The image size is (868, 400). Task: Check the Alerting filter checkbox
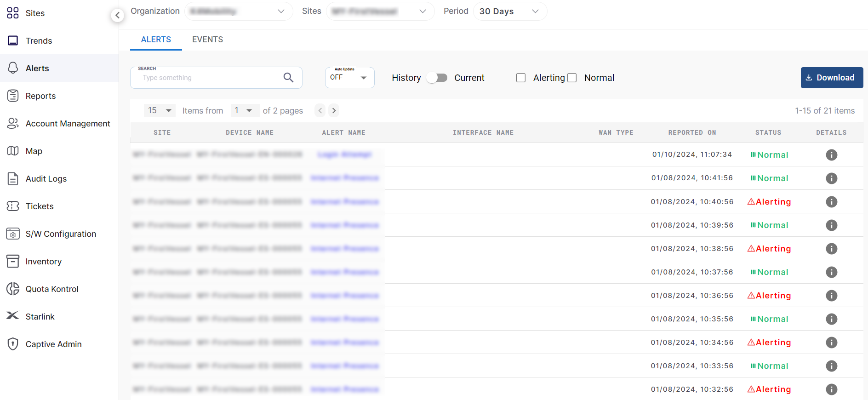click(521, 78)
